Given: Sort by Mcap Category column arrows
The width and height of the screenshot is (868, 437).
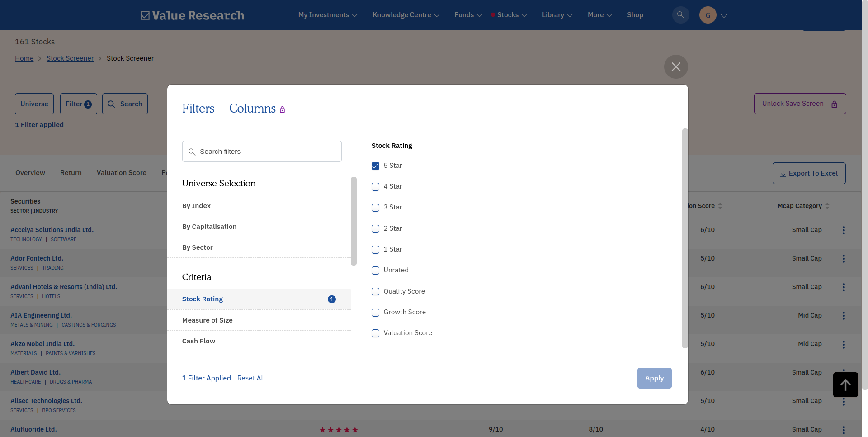Looking at the screenshot, I should (x=827, y=206).
